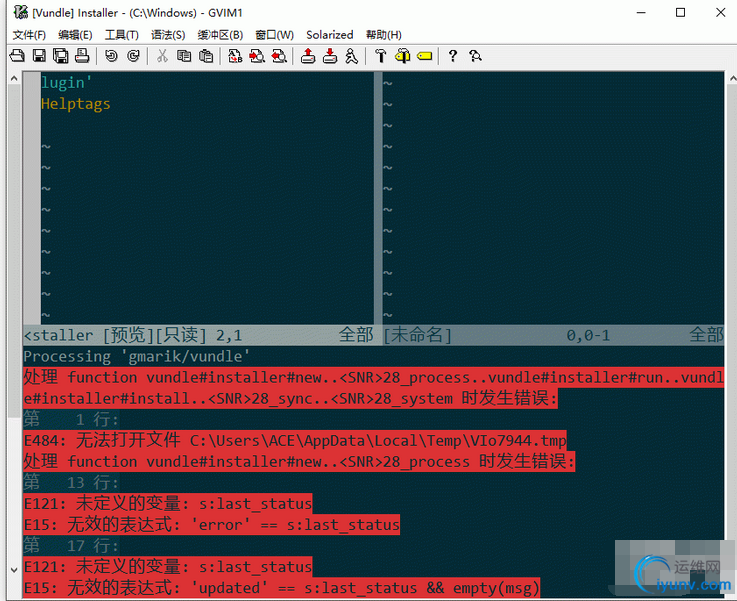Open help question mark icon

(x=453, y=56)
